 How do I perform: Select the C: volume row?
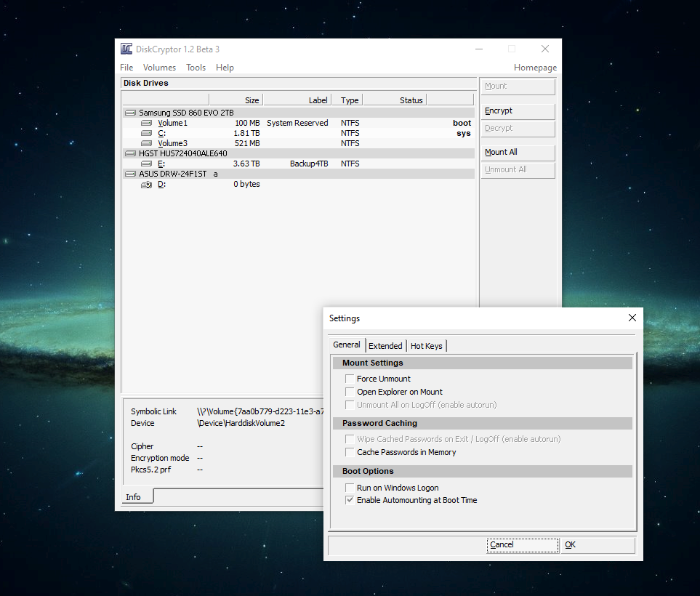pyautogui.click(x=299, y=133)
